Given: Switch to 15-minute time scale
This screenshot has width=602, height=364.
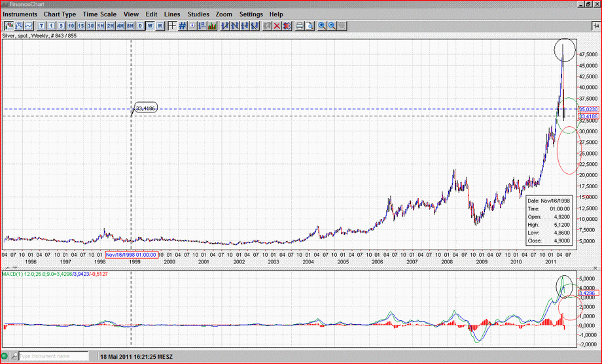Looking at the screenshot, I should (80, 25).
